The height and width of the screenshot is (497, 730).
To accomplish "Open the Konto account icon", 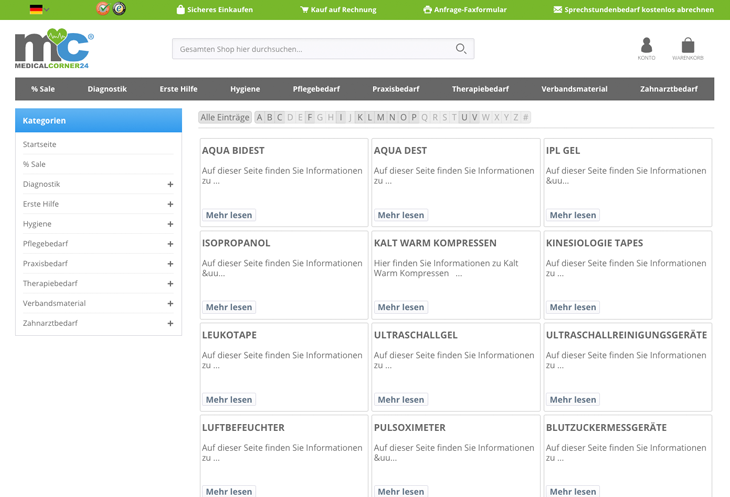I will [x=646, y=48].
